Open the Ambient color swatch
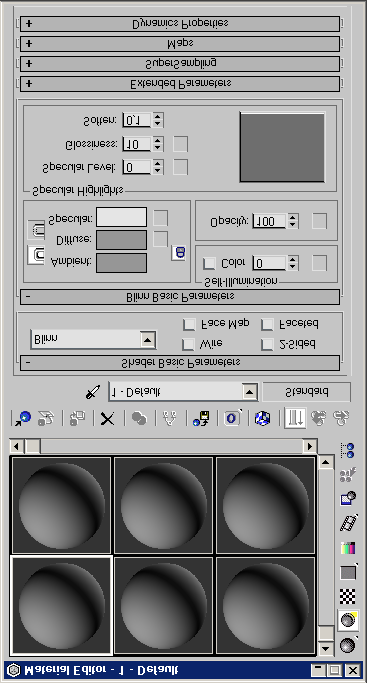 [x=121, y=263]
